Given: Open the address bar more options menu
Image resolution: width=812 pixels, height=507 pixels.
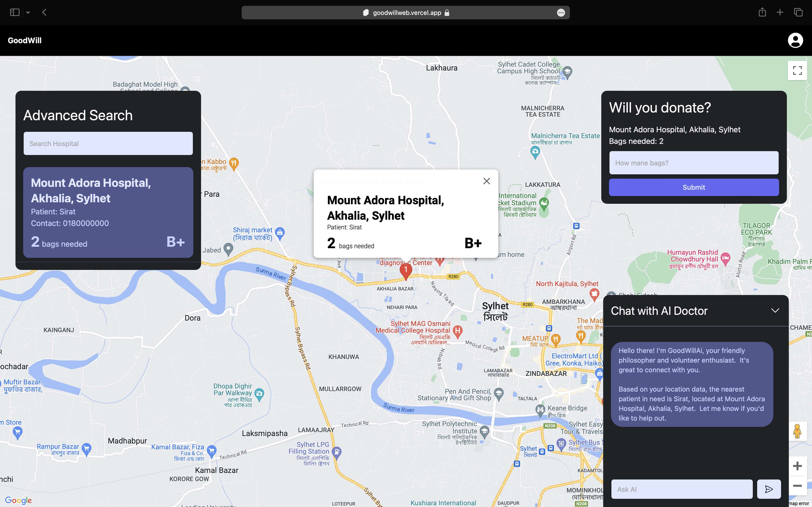Looking at the screenshot, I should (561, 13).
